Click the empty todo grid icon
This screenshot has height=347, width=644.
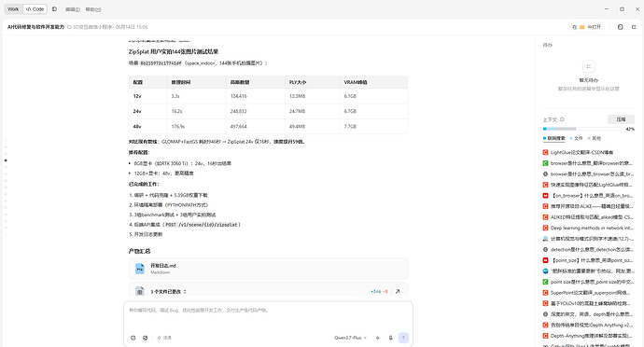(x=589, y=66)
